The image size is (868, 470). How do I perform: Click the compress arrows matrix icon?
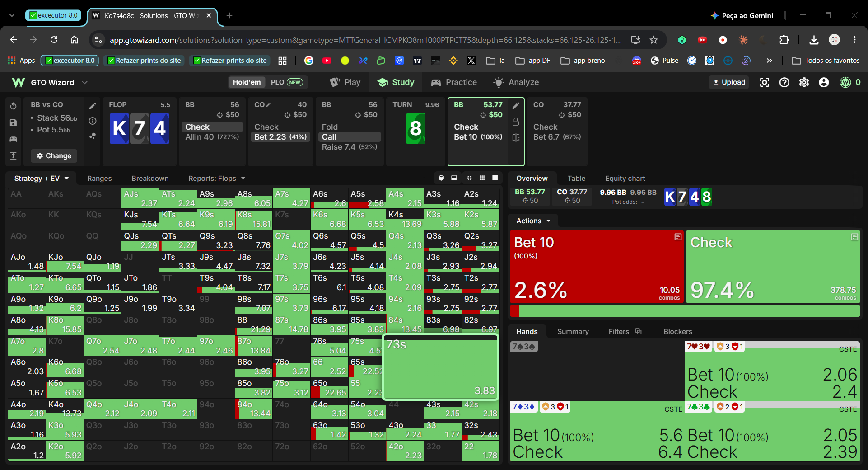coord(469,178)
